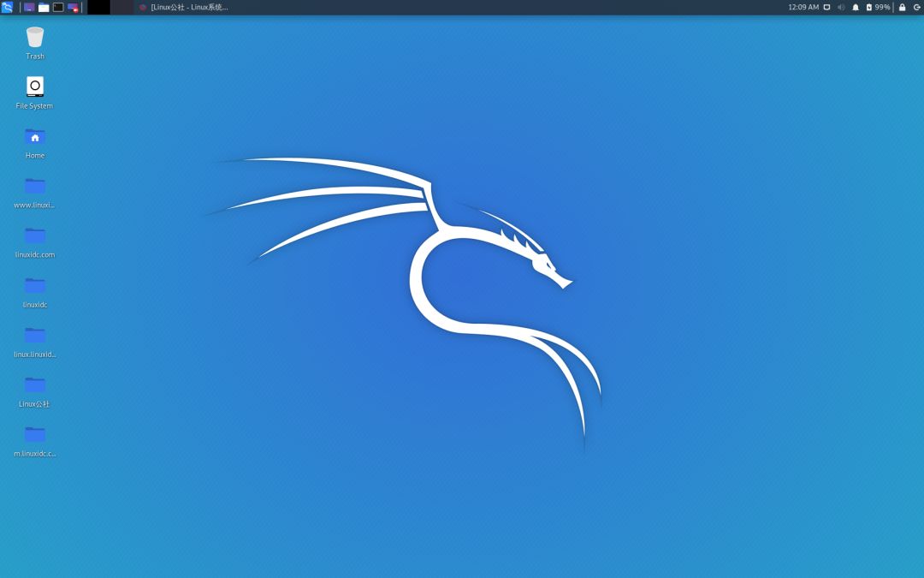
Task: Select the File System desktop icon
Action: (x=35, y=92)
